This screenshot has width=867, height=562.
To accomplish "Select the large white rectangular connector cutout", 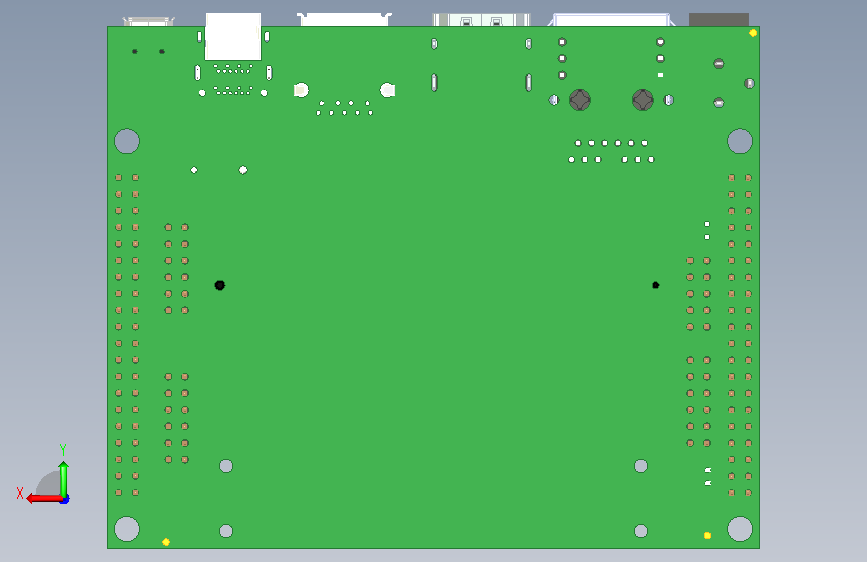I will pos(233,37).
